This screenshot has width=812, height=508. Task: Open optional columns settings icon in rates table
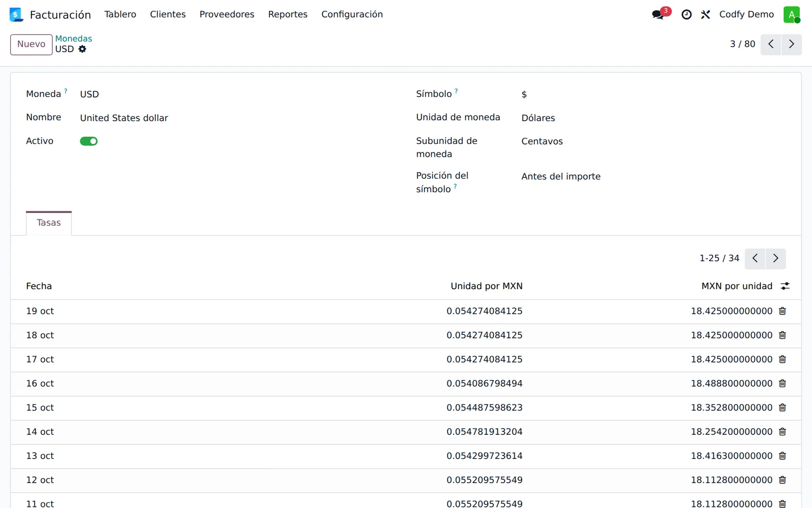coord(785,286)
